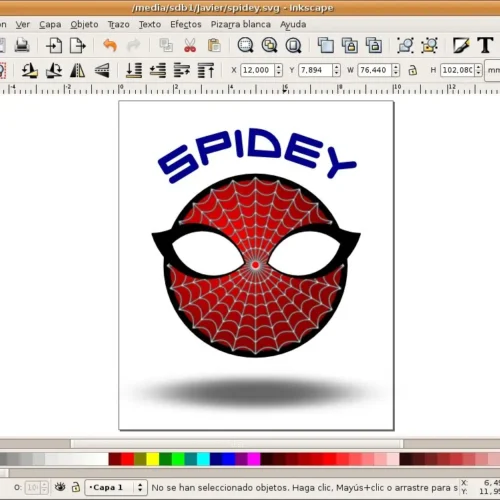This screenshot has height=500, width=500.
Task: Open the Capa menu
Action: (x=50, y=24)
